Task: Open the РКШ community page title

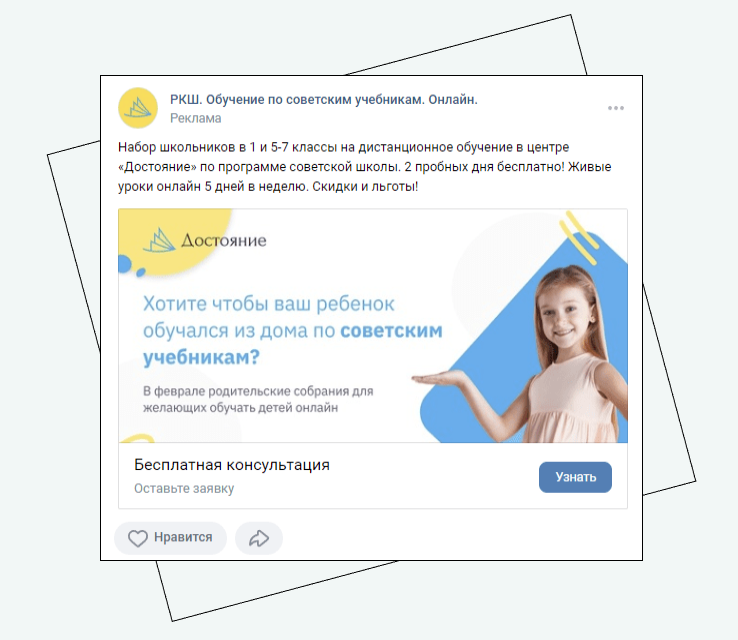Action: pos(323,100)
